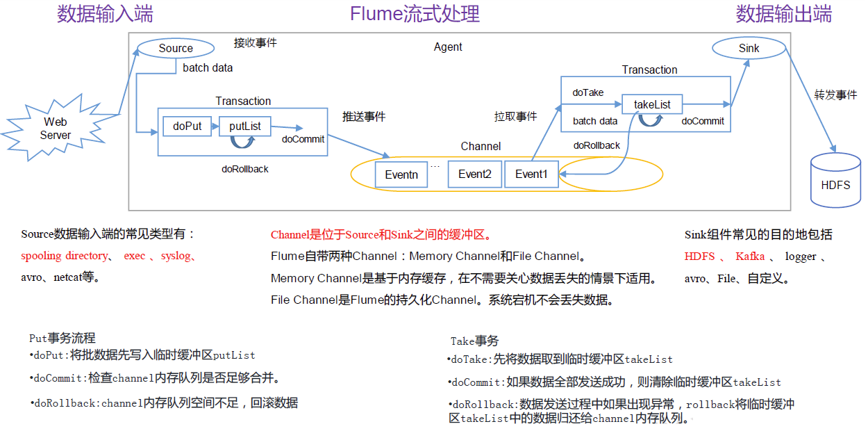Click the "doTake" label in the diagram

pyautogui.click(x=587, y=92)
